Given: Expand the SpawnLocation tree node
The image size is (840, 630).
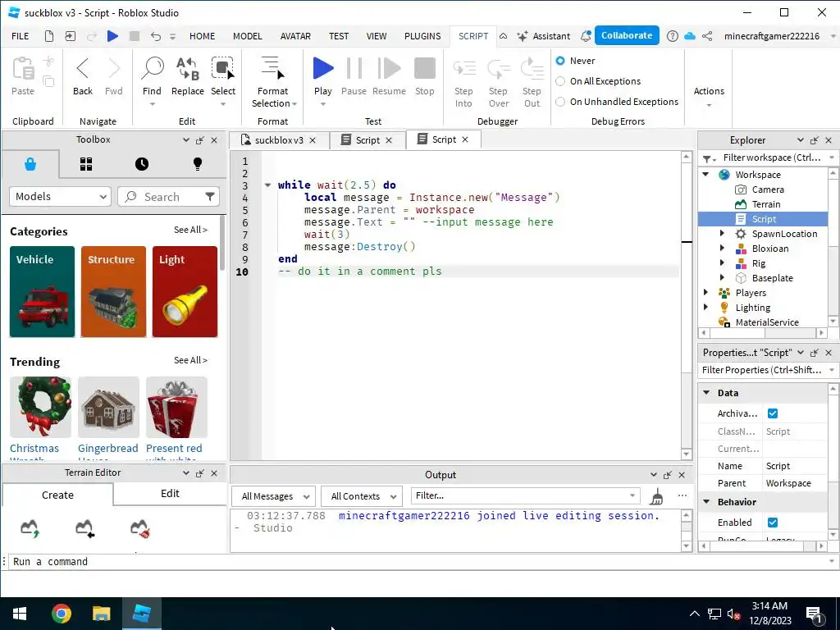Looking at the screenshot, I should point(722,234).
